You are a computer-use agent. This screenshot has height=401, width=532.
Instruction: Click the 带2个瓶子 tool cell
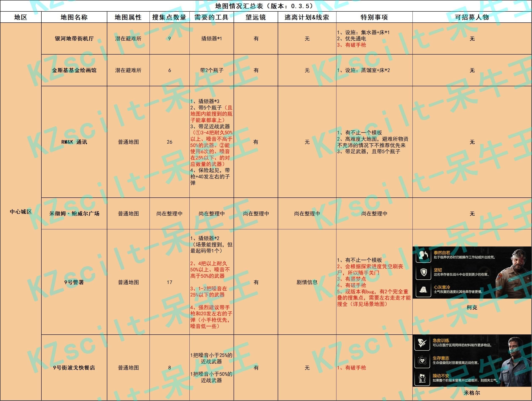[212, 70]
